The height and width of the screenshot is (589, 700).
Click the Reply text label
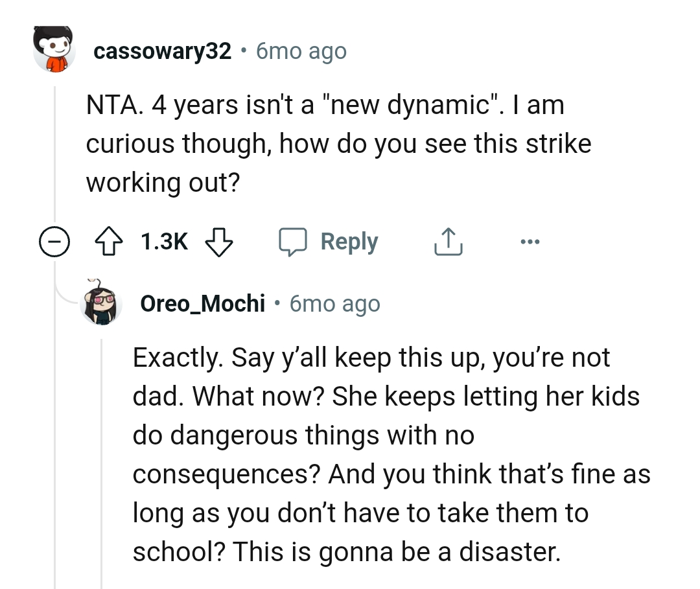(x=349, y=242)
